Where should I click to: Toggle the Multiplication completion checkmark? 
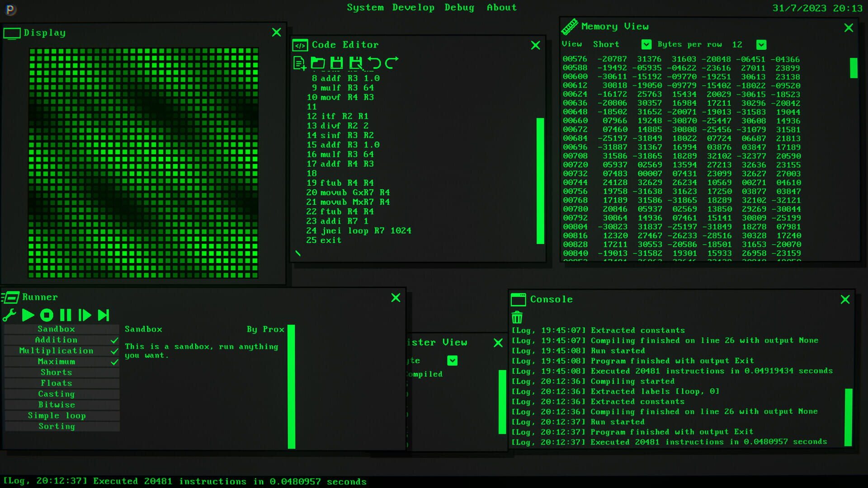point(115,351)
